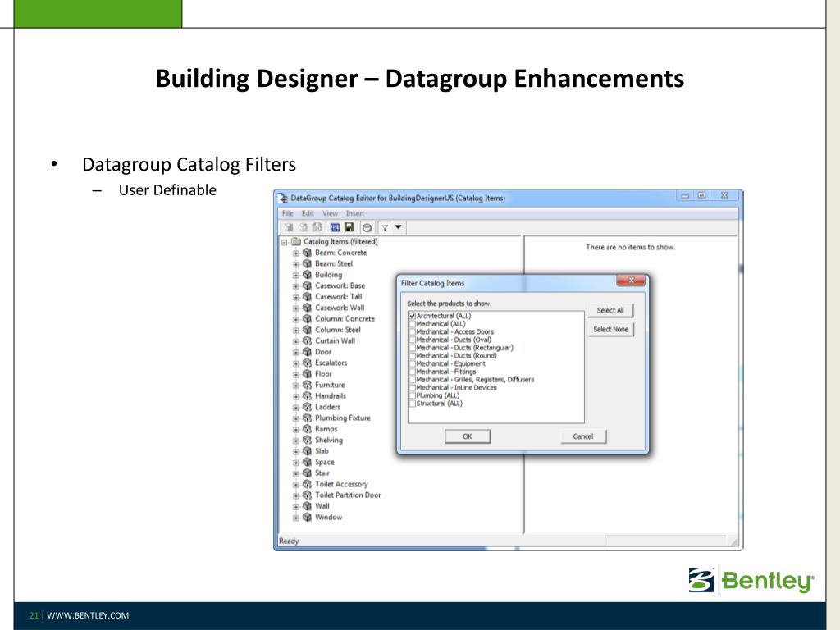Expand the Handrails tree node
Image resolution: width=840 pixels, height=630 pixels.
click(295, 396)
